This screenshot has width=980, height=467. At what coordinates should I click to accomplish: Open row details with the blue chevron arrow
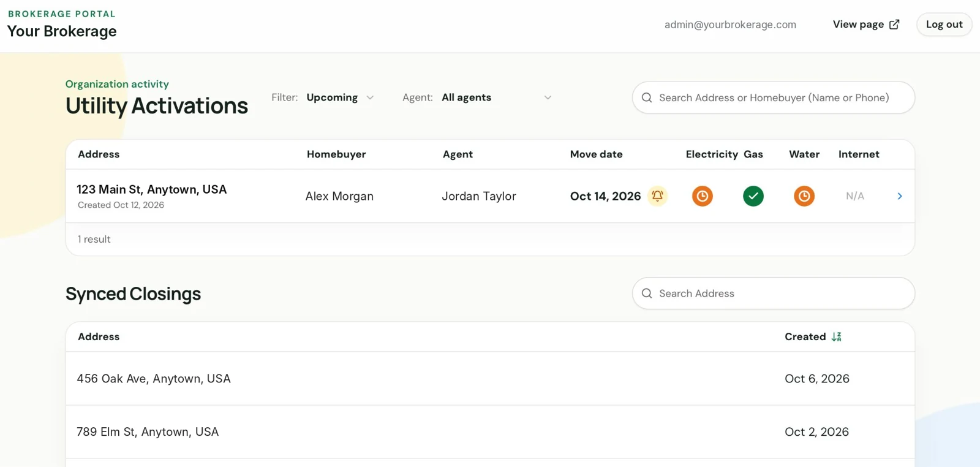click(900, 196)
